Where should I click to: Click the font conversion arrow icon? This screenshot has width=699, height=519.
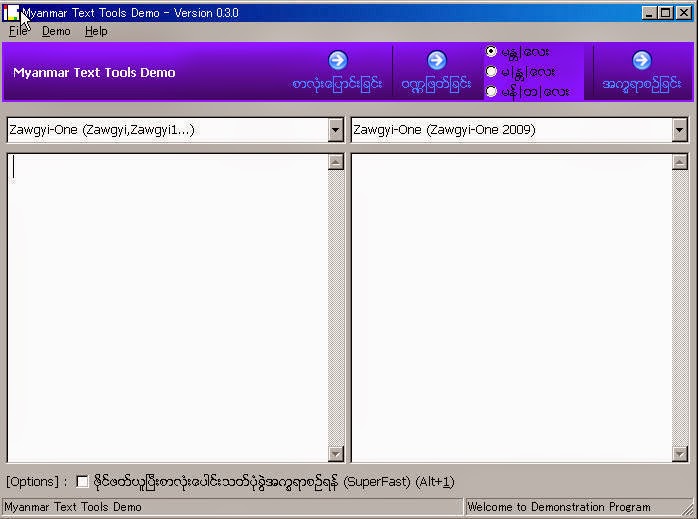click(338, 61)
